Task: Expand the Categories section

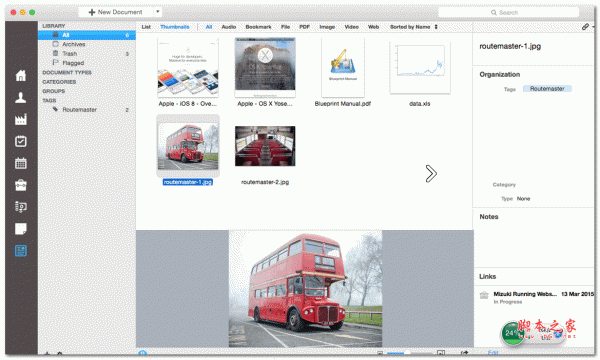Action: [x=59, y=82]
